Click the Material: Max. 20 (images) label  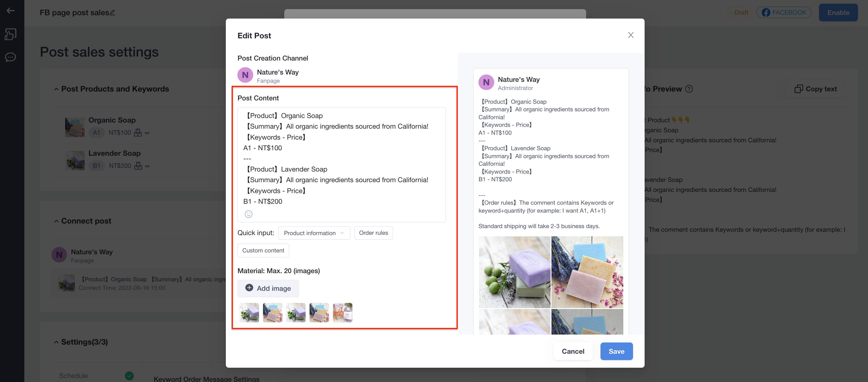click(278, 271)
